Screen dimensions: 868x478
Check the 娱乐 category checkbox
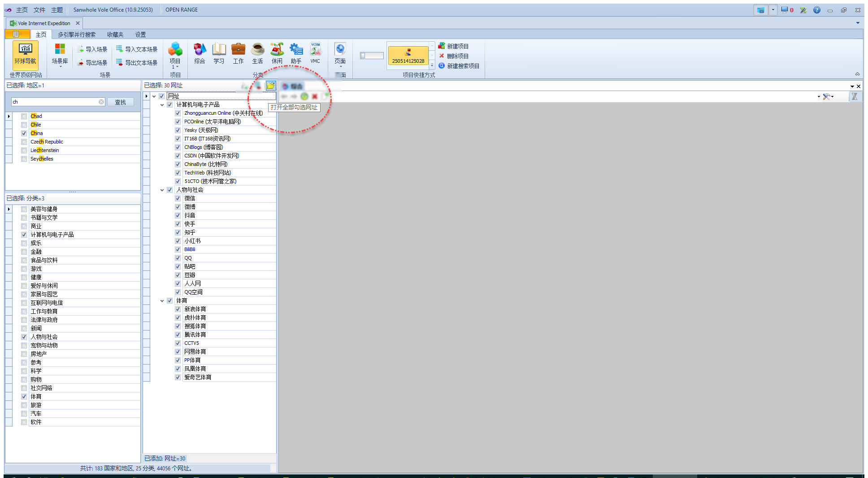pyautogui.click(x=24, y=243)
